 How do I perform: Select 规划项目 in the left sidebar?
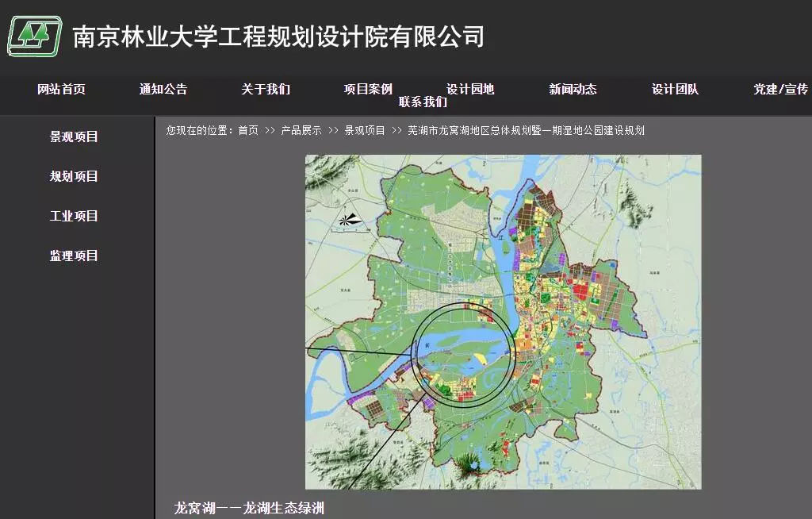pos(74,176)
